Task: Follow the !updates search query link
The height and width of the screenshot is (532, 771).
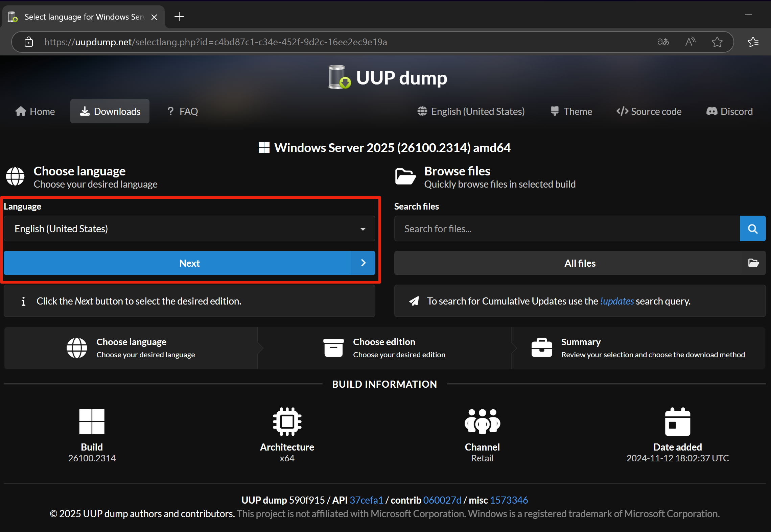Action: click(617, 301)
